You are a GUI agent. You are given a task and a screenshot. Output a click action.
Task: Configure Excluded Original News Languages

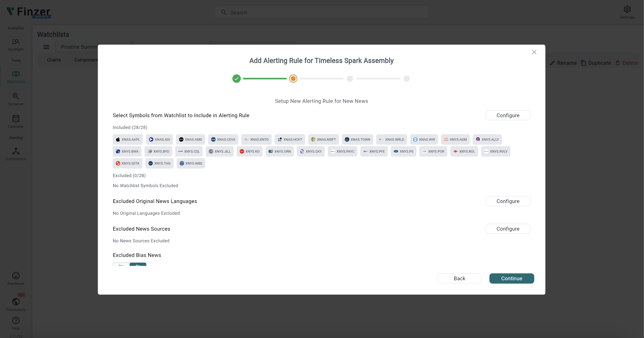click(508, 201)
